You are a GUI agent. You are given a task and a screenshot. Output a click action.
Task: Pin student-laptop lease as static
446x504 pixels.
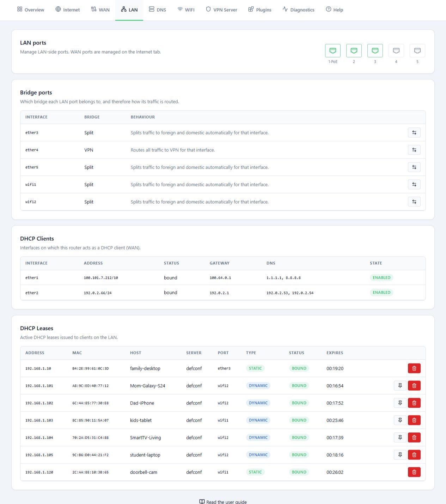pos(400,455)
